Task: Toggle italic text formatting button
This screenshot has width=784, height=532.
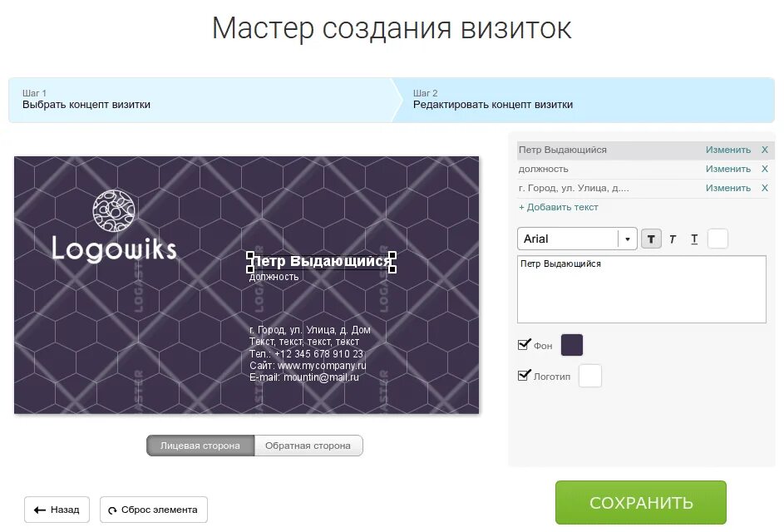Action: tap(673, 239)
